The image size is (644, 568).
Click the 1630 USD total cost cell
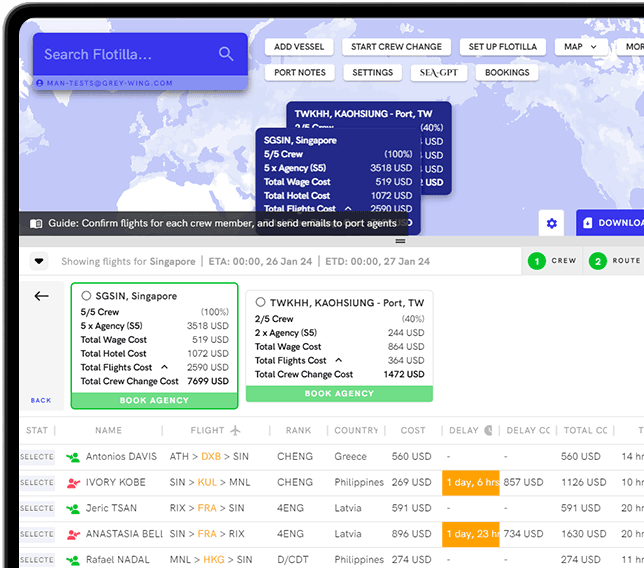click(x=584, y=534)
